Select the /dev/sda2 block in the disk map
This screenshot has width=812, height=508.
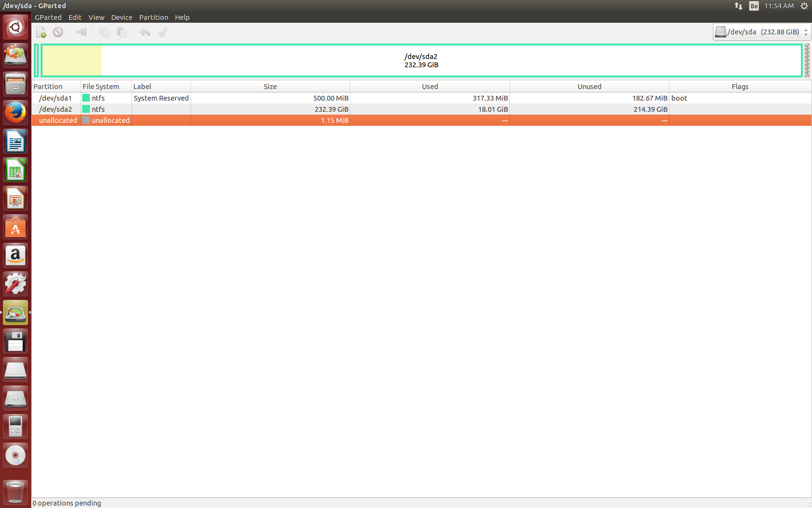[421, 60]
